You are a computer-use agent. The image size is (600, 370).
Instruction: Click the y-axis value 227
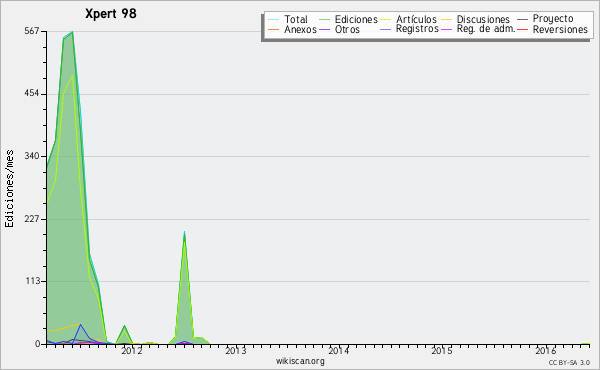(x=32, y=218)
